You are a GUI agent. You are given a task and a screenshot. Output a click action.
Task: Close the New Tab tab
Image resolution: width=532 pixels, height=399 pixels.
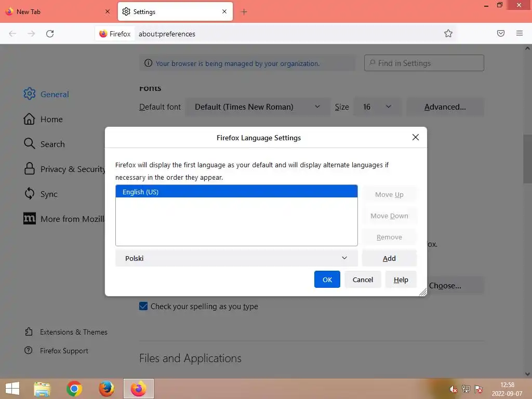pos(108,11)
